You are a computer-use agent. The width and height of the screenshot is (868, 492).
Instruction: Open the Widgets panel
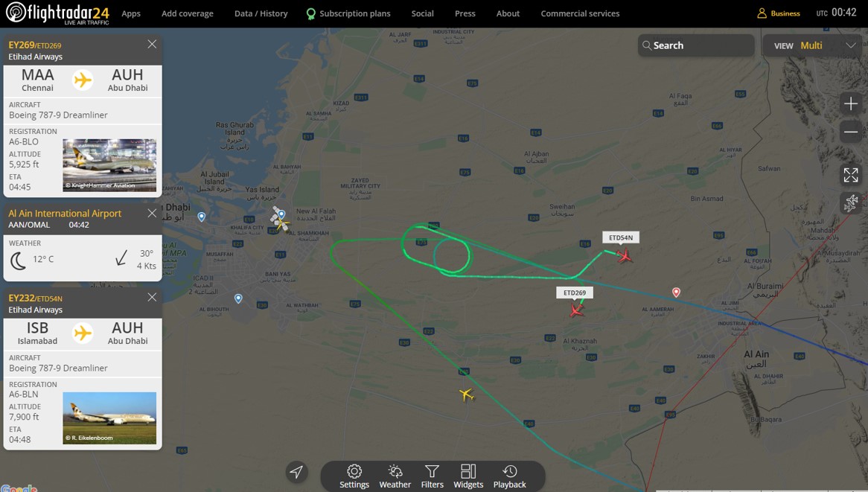point(468,476)
